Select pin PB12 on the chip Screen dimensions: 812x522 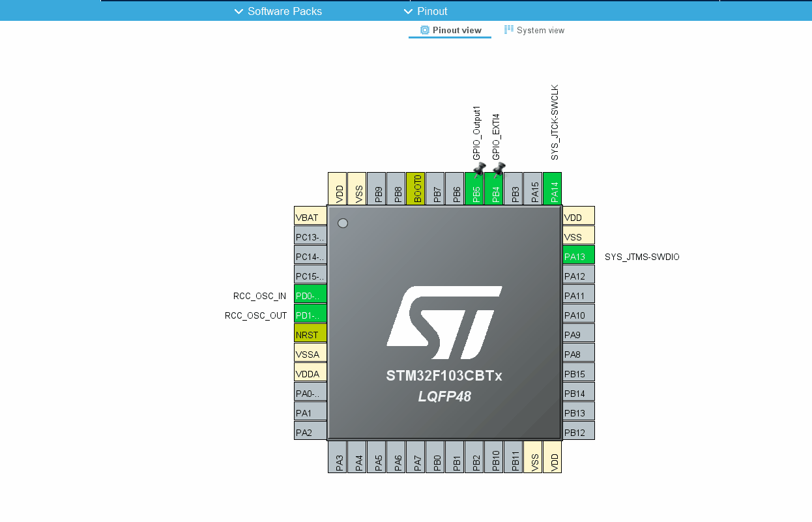pyautogui.click(x=579, y=431)
